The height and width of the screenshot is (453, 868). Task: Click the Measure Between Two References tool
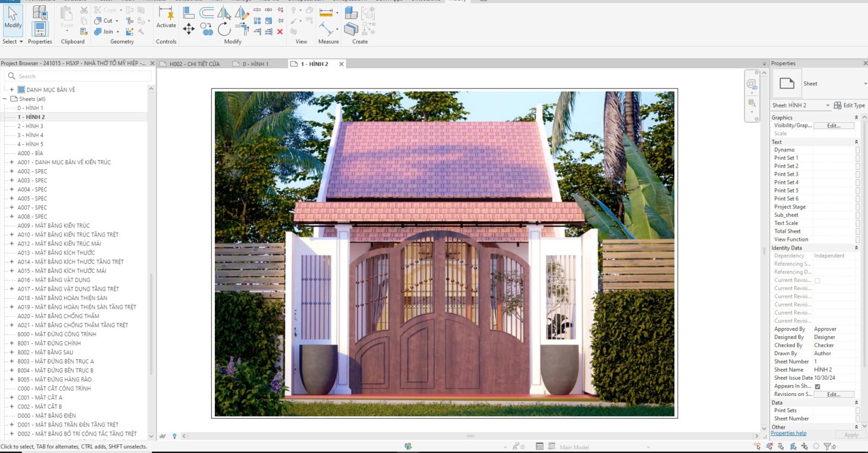tap(326, 29)
